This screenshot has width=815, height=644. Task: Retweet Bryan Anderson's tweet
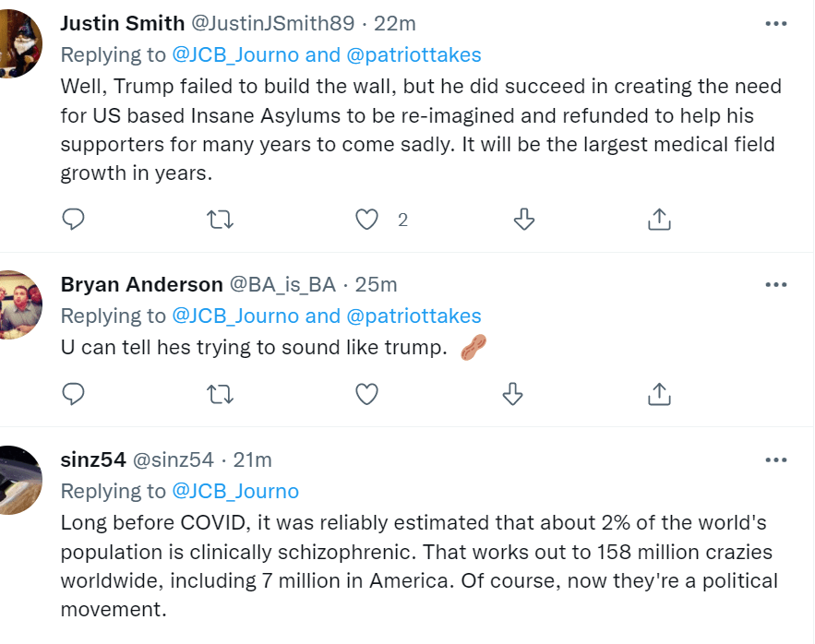(x=220, y=394)
